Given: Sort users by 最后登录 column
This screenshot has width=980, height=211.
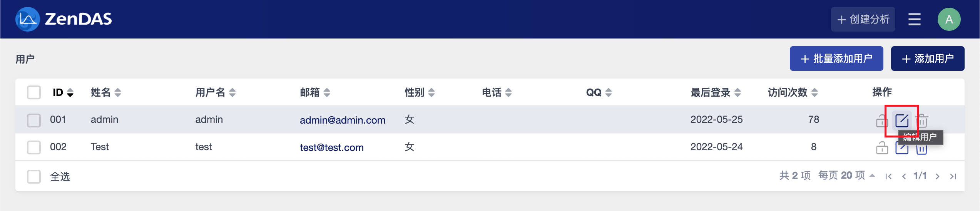Looking at the screenshot, I should click(x=715, y=92).
